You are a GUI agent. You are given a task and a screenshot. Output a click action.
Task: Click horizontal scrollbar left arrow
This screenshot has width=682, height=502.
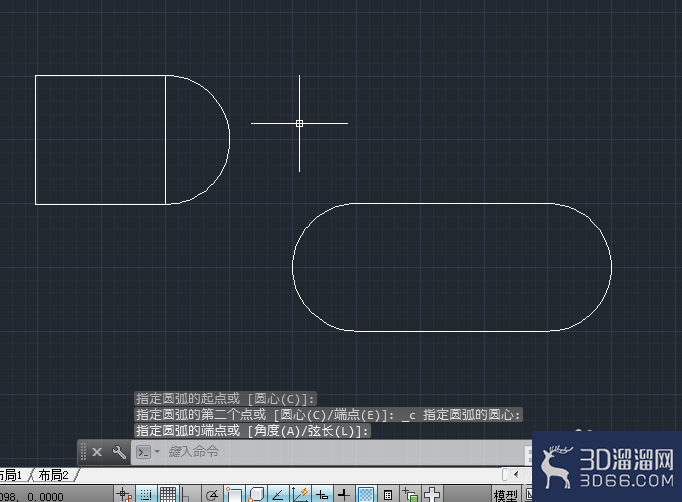click(x=516, y=474)
